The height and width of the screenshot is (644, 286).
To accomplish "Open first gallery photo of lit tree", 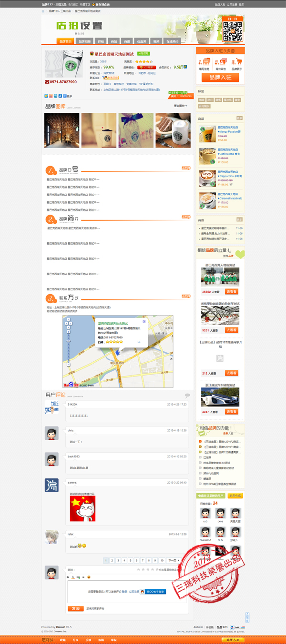I will (x=61, y=130).
